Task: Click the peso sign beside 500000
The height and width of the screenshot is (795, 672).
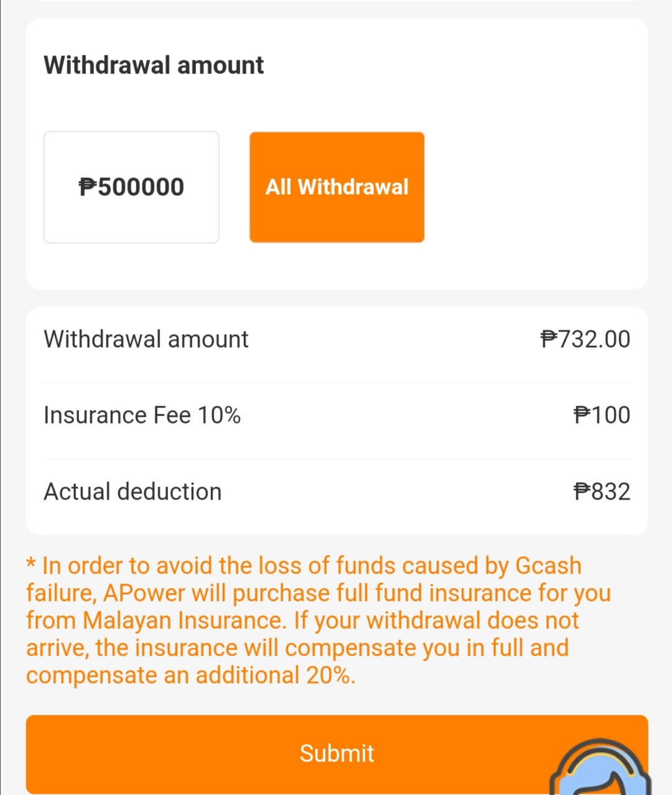Action: (88, 187)
